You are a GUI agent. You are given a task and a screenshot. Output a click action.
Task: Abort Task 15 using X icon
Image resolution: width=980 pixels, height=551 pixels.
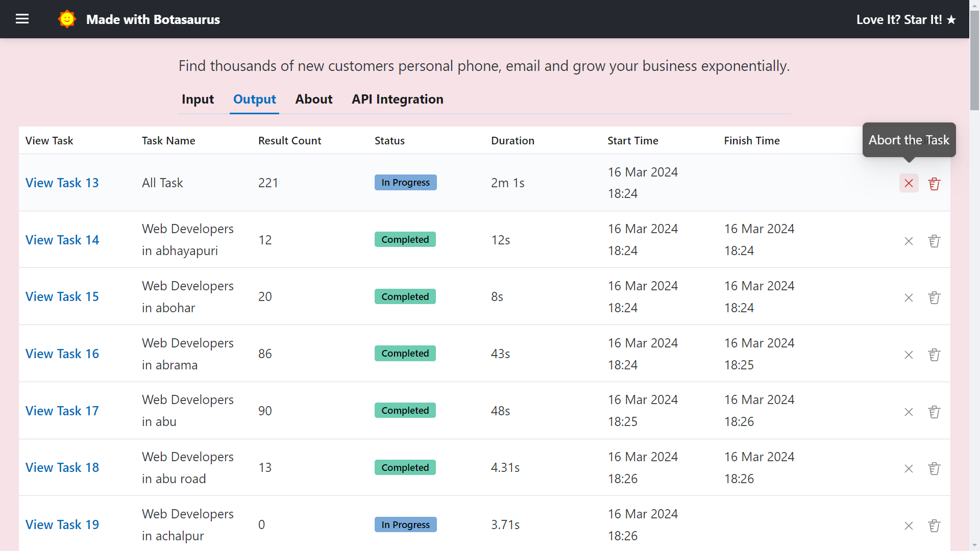click(x=909, y=298)
